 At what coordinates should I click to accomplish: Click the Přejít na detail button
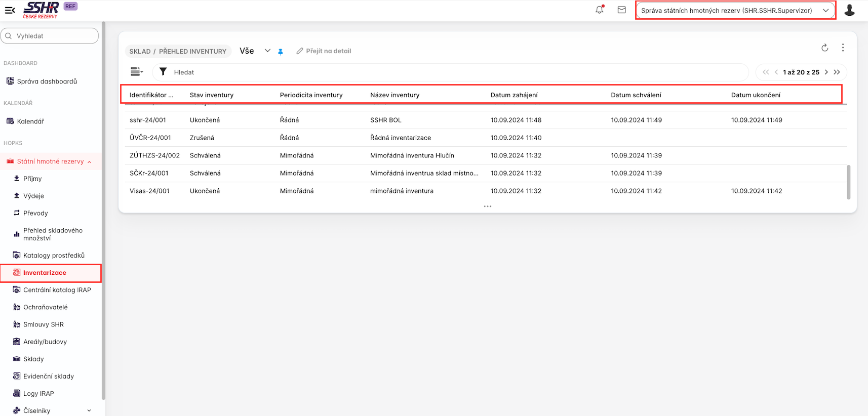(x=324, y=51)
